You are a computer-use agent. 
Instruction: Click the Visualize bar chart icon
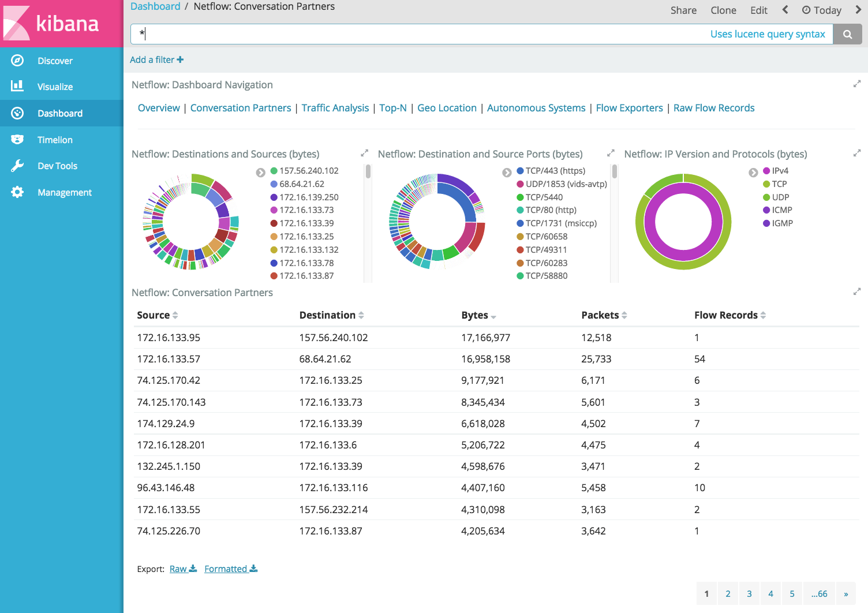(x=17, y=86)
